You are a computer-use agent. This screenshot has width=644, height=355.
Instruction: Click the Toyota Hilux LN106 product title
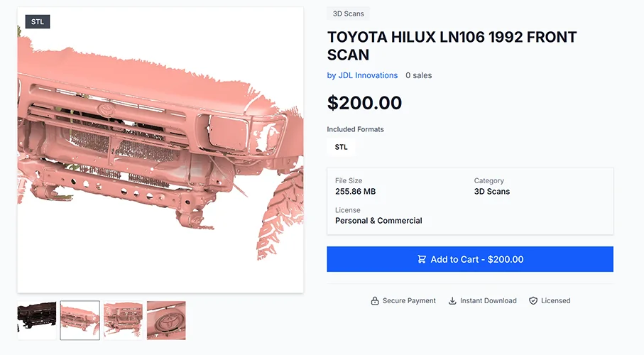pos(452,45)
